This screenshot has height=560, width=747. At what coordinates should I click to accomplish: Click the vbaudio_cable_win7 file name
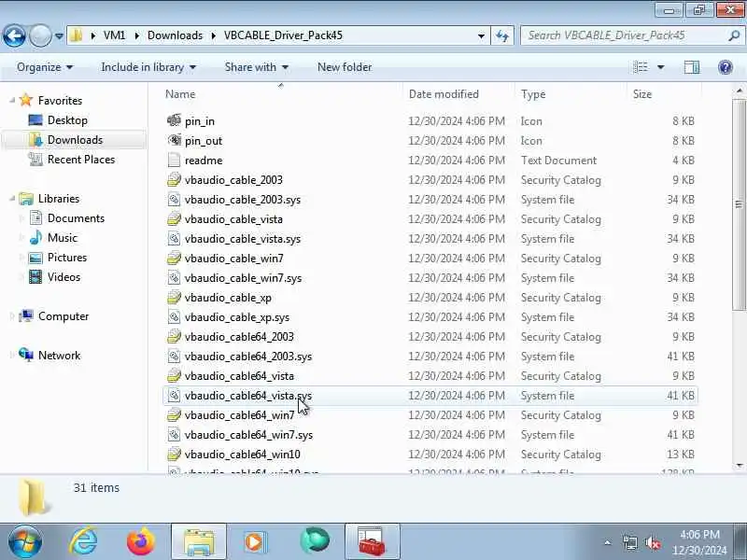click(x=234, y=259)
